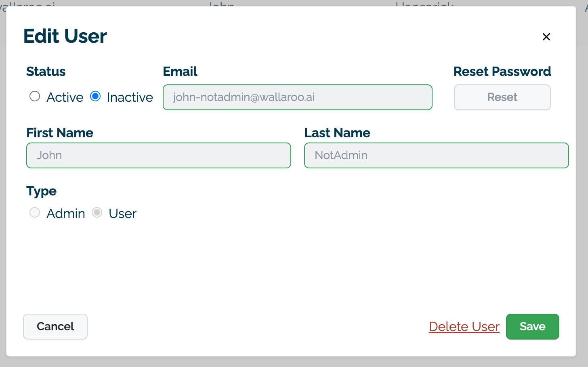
Task: Choose the User type radio button
Action: click(97, 213)
